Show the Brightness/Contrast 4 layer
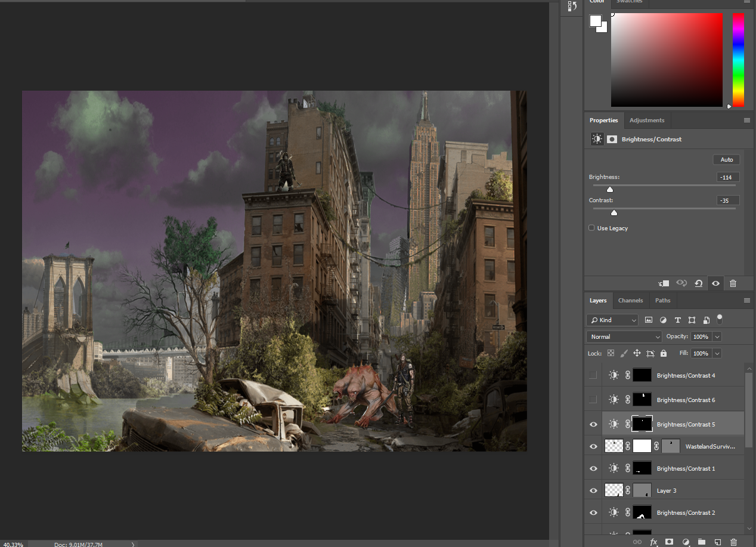This screenshot has width=756, height=547. [x=593, y=375]
